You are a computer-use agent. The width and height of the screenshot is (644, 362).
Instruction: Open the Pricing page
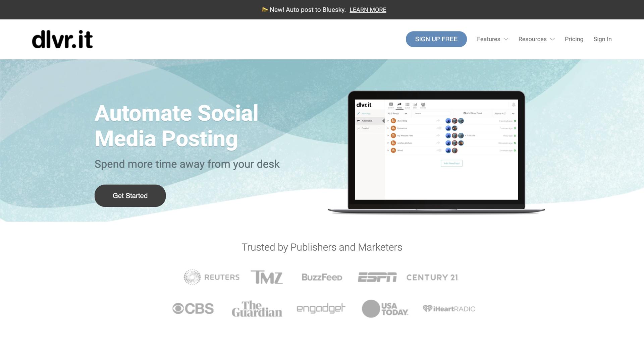574,39
